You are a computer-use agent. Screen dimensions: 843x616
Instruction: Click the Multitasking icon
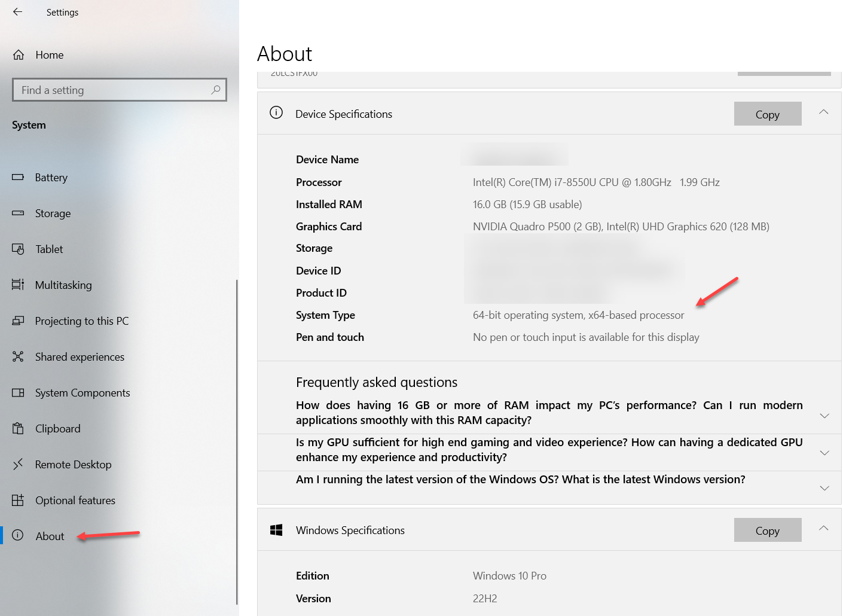pos(18,285)
